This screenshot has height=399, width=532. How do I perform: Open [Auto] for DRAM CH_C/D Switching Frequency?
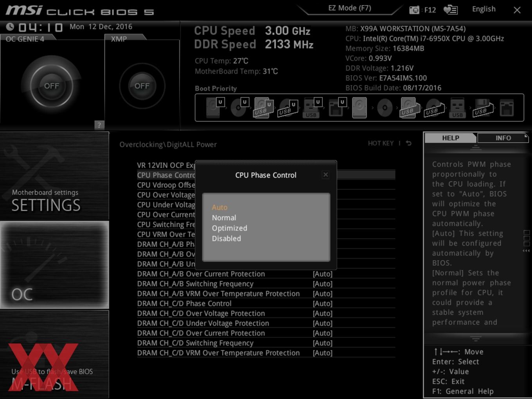[322, 343]
